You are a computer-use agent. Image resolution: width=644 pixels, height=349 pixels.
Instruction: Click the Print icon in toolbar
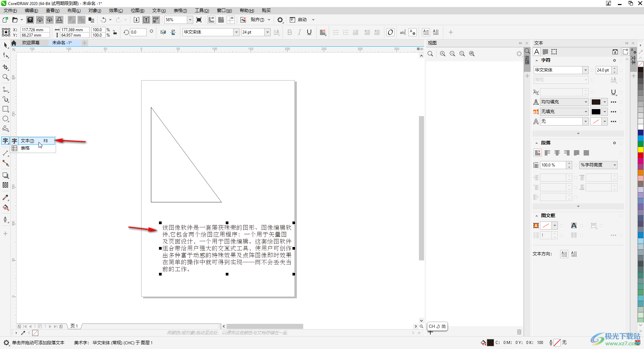59,20
